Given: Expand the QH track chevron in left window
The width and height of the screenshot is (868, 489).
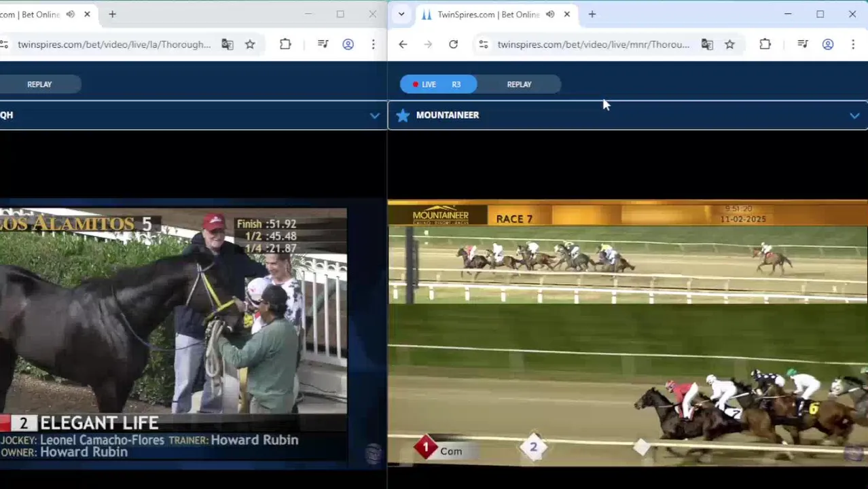Looking at the screenshot, I should pyautogui.click(x=374, y=115).
